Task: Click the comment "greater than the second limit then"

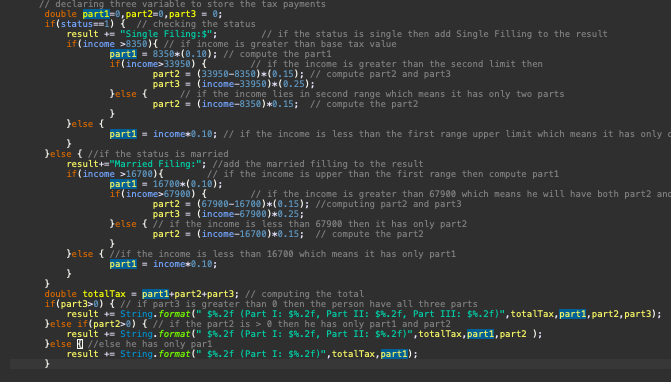Action: (x=451, y=64)
